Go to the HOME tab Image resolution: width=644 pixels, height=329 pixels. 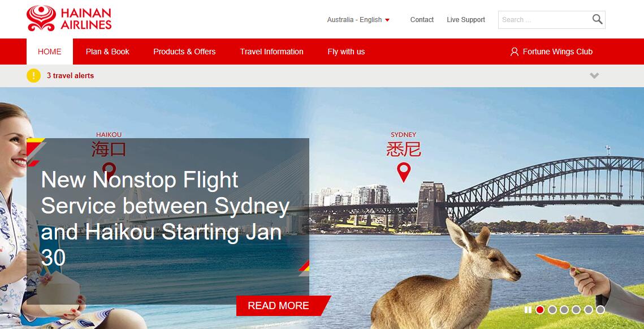50,52
